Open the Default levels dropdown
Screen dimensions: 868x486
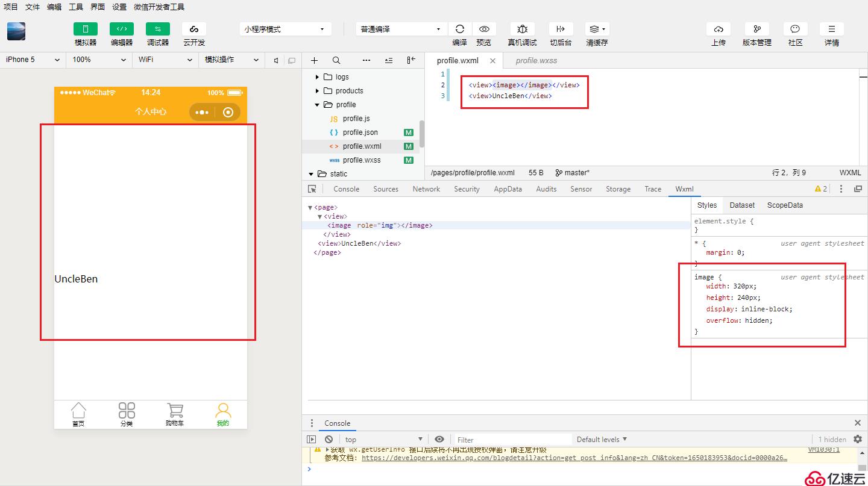point(602,440)
